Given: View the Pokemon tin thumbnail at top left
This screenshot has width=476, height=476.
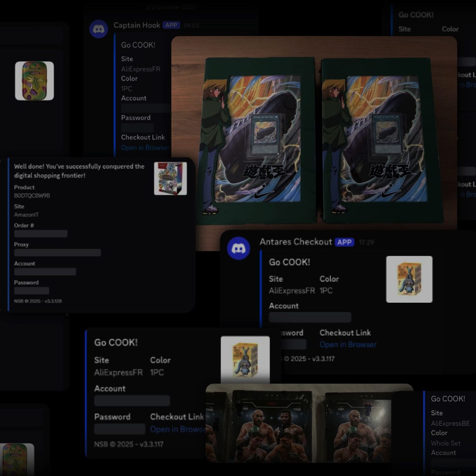Looking at the screenshot, I should [x=34, y=81].
